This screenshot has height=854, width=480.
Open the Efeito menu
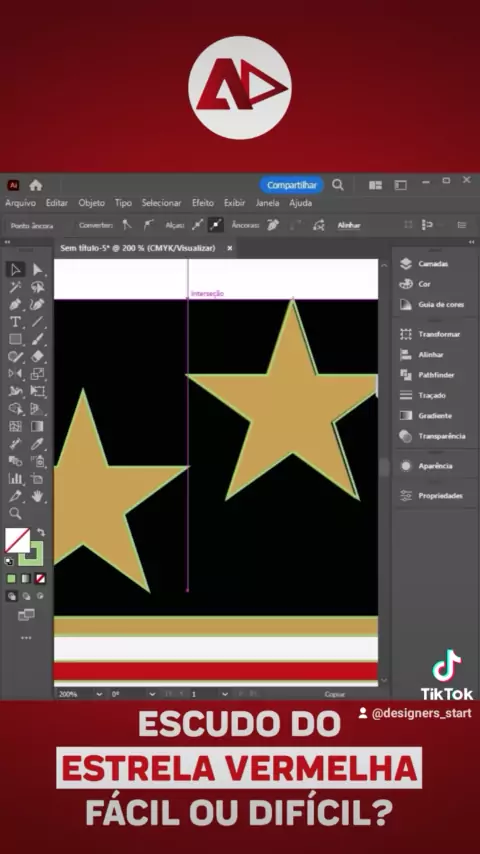(x=203, y=203)
